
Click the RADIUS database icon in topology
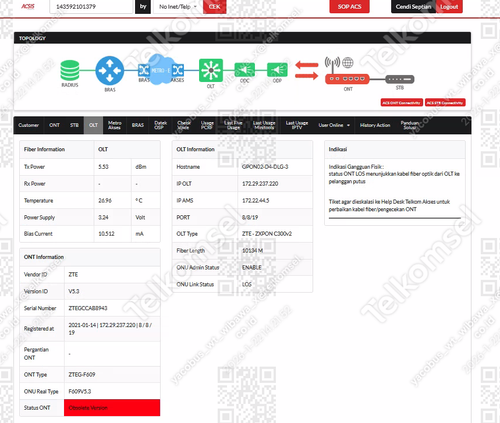coord(70,70)
